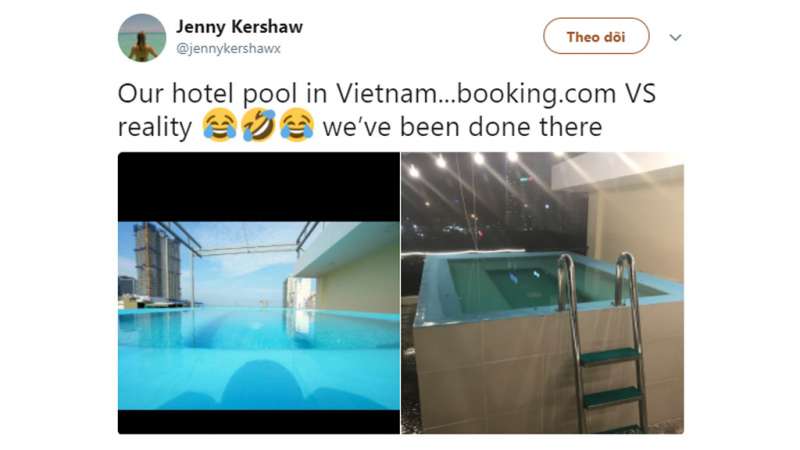Screen dimensions: 800x450
Task: Expand the tweet options chevron
Action: 676,37
